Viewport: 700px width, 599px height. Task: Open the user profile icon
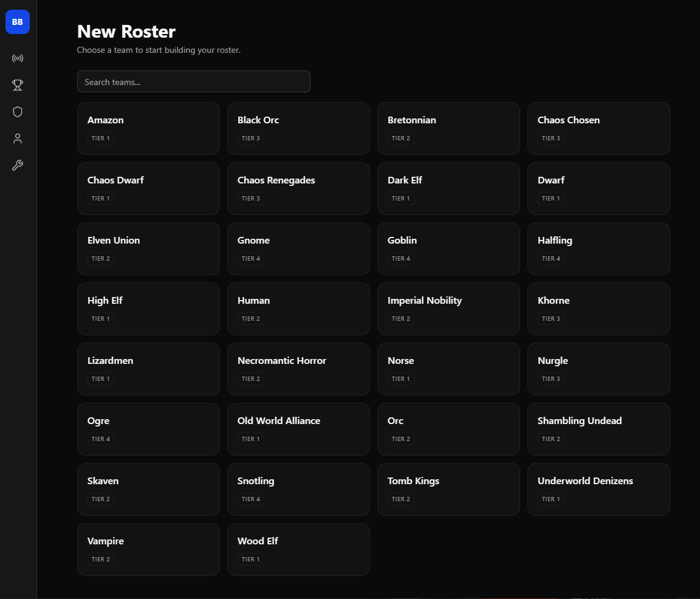[18, 139]
